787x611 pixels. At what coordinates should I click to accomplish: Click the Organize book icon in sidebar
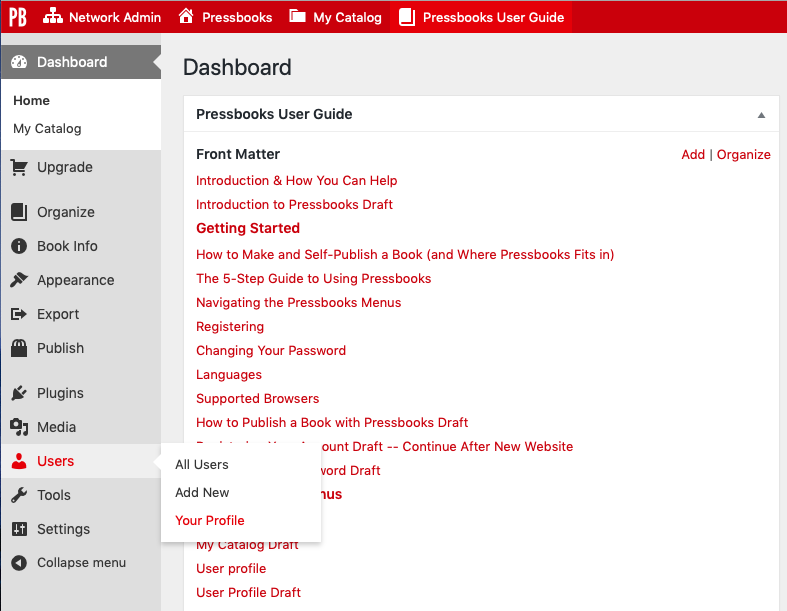point(19,212)
